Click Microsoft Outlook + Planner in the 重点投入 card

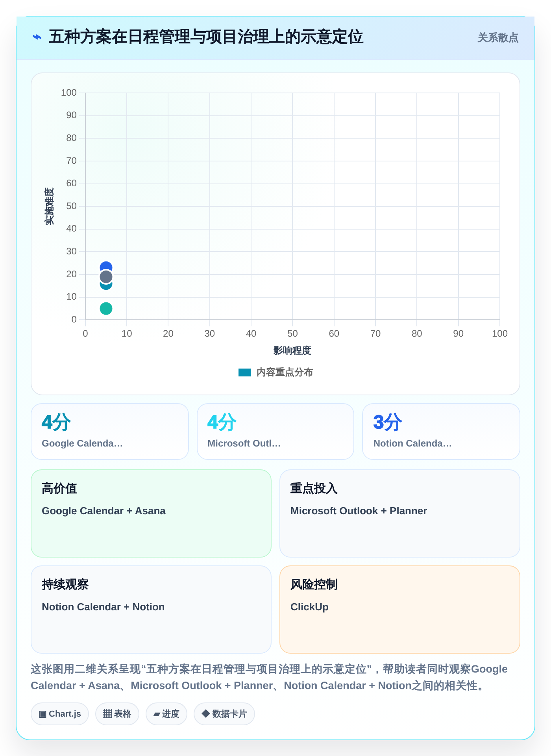coord(359,511)
